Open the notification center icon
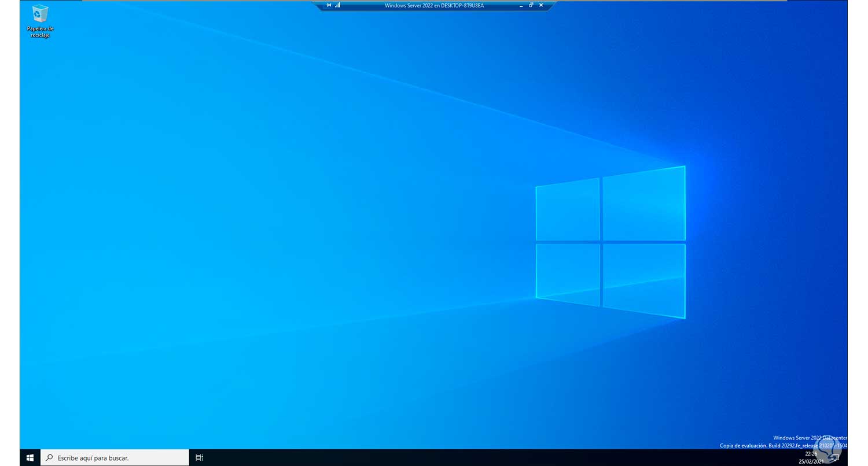This screenshot has width=868, height=466. [835, 458]
